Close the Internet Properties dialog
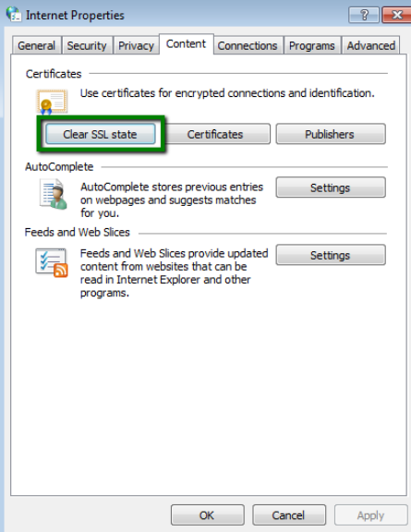411x532 pixels. point(396,15)
